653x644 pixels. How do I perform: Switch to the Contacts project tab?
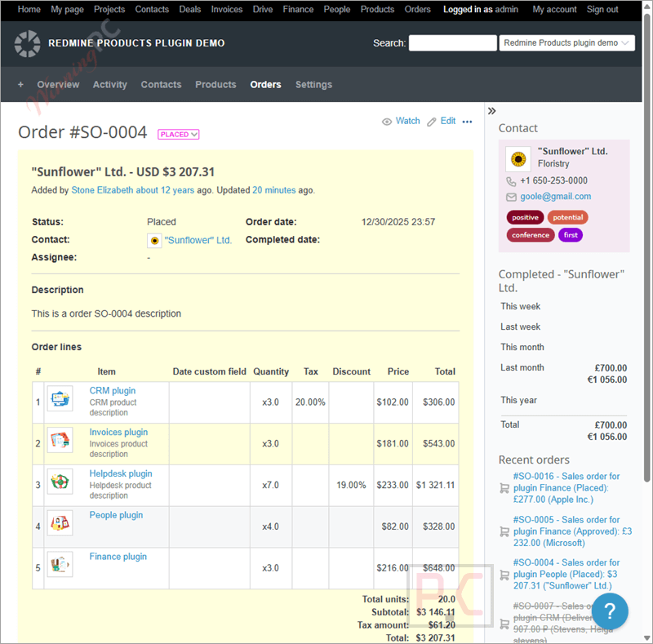coord(161,85)
